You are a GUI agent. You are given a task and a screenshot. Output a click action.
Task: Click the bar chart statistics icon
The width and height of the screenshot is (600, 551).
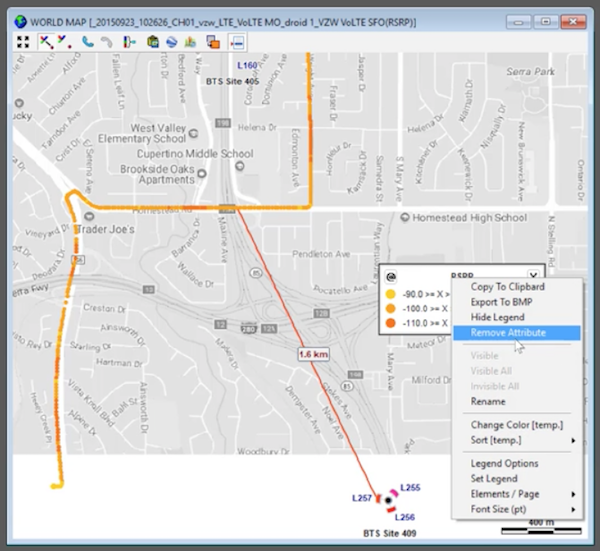190,42
